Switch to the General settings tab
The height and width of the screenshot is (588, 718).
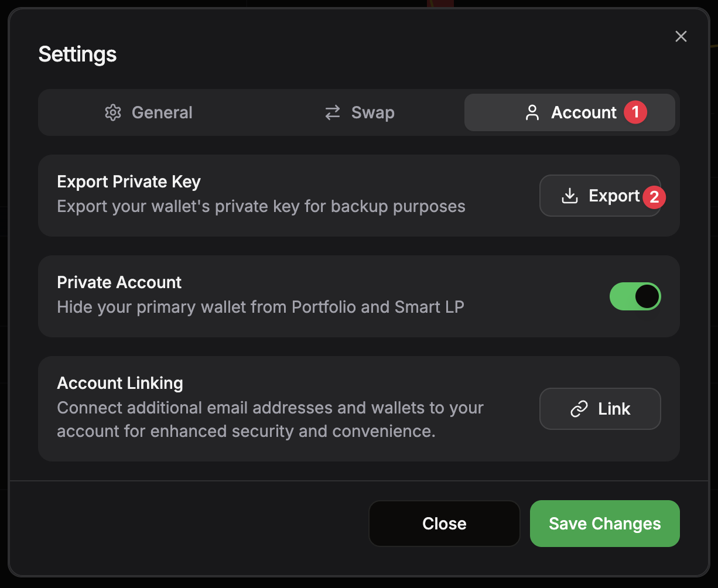click(x=148, y=112)
